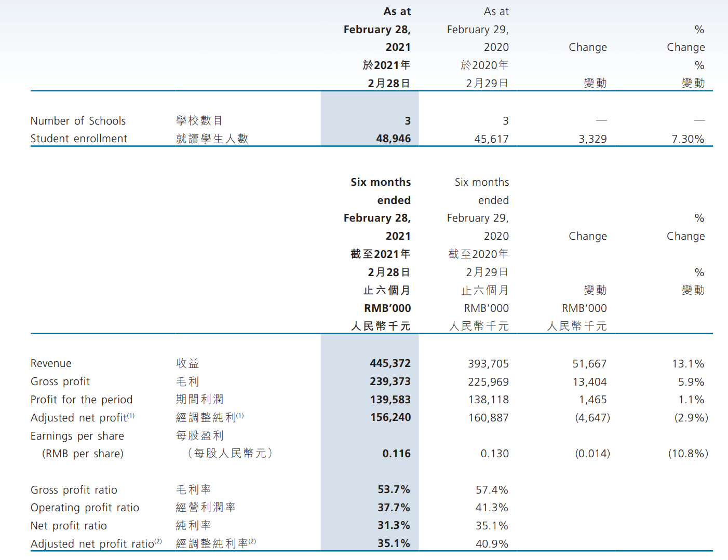The height and width of the screenshot is (560, 728).
Task: Select the Number of Schools label
Action: click(x=78, y=121)
